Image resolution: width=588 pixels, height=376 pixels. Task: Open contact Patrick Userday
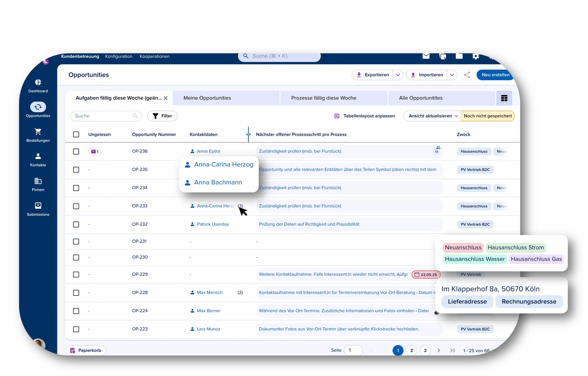pos(209,224)
